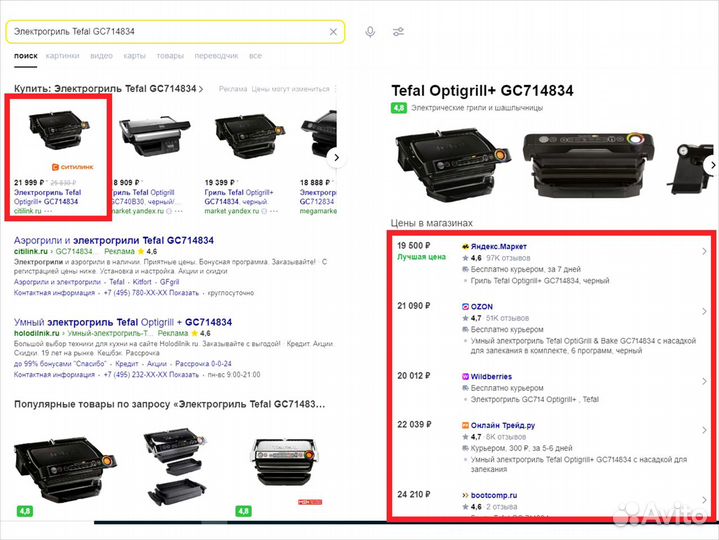Open silver grill popular product thumbnail
Image resolution: width=719 pixels, height=540 pixels.
pyautogui.click(x=284, y=463)
